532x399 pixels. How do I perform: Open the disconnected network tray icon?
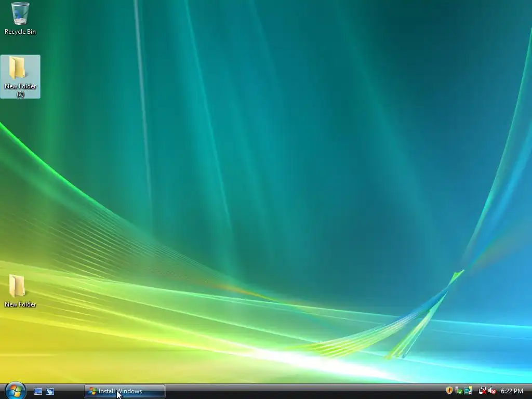pyautogui.click(x=483, y=391)
